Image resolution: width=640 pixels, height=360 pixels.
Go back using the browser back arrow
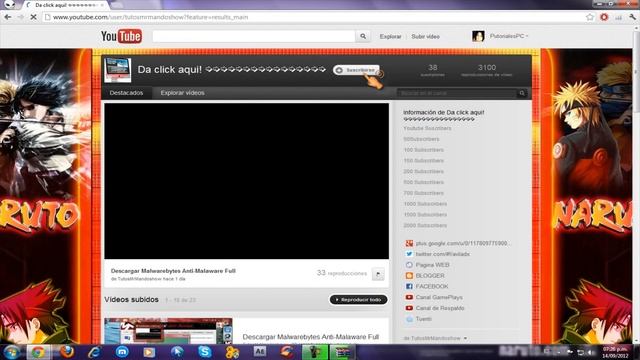coord(8,17)
